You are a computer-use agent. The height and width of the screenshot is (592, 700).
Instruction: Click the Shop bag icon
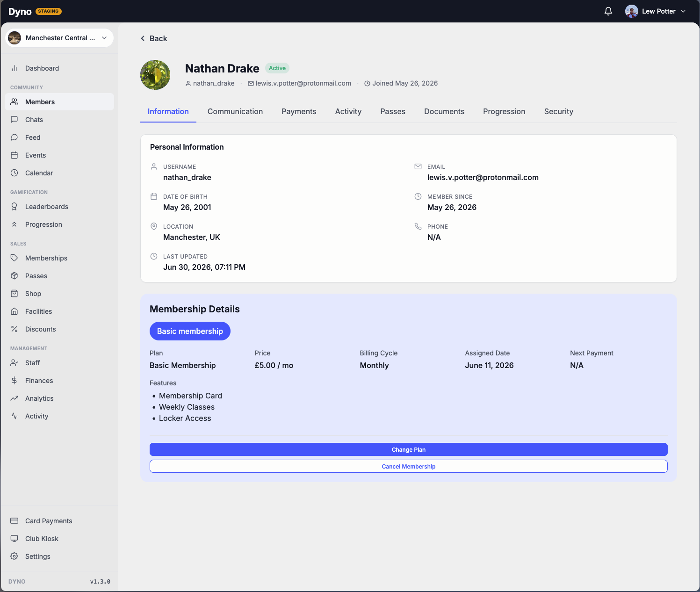tap(14, 294)
